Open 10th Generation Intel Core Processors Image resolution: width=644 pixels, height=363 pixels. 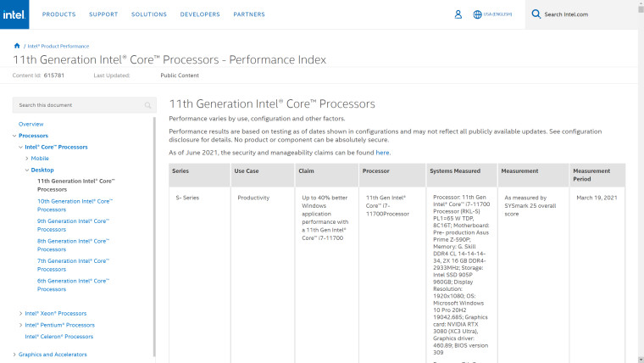(75, 205)
